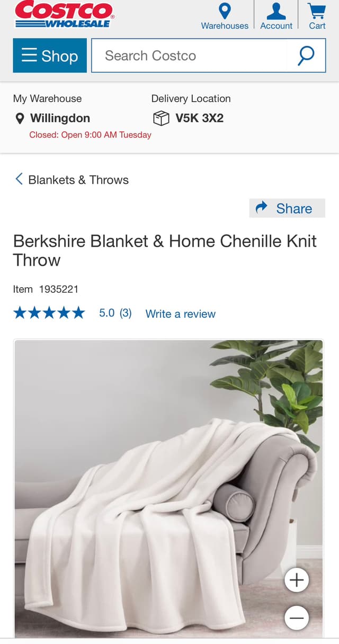Focus the Search Costco field
The width and height of the screenshot is (339, 644).
(x=189, y=56)
